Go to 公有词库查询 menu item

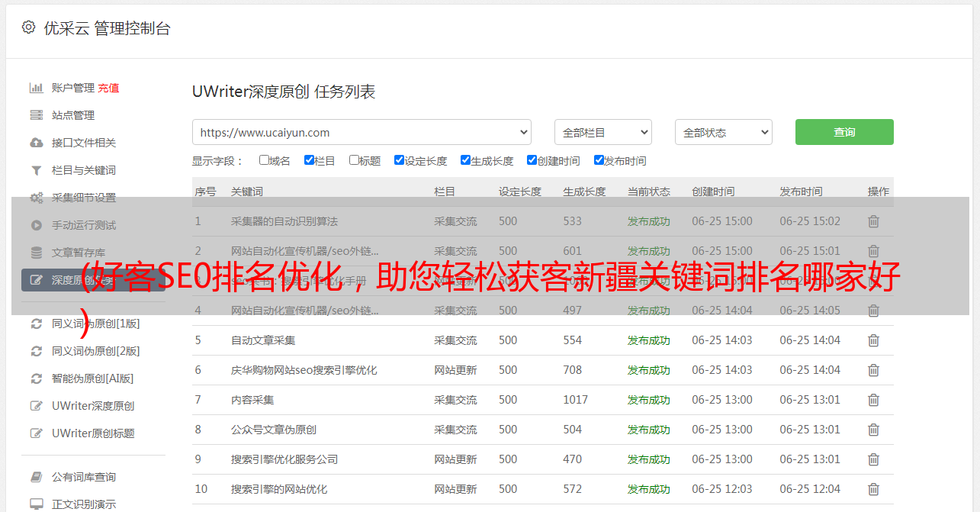[84, 477]
